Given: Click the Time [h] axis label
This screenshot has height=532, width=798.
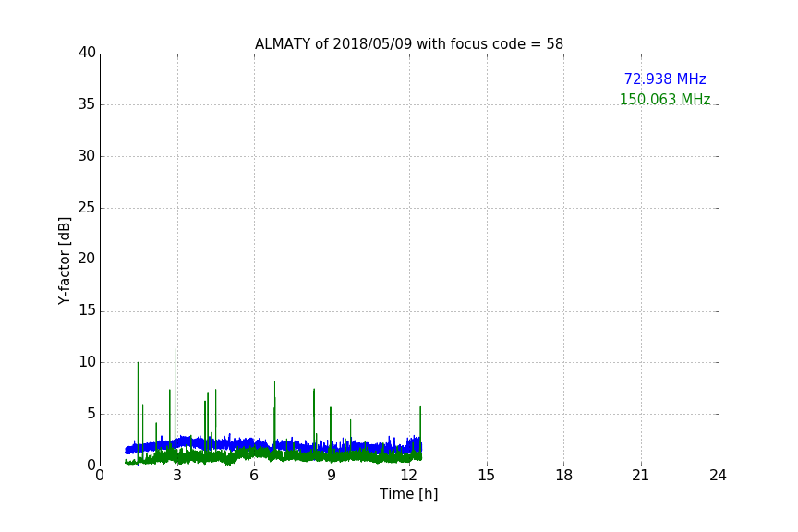Looking at the screenshot, I should [408, 494].
